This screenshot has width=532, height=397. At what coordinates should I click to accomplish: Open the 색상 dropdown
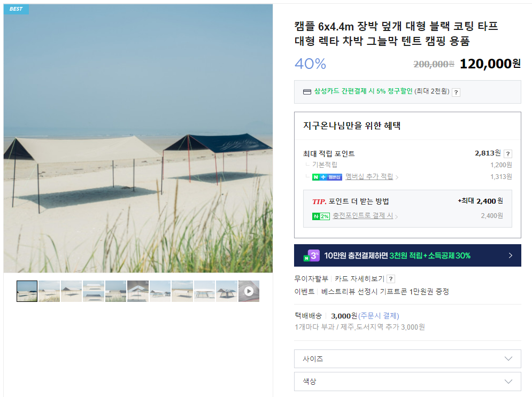(x=407, y=382)
